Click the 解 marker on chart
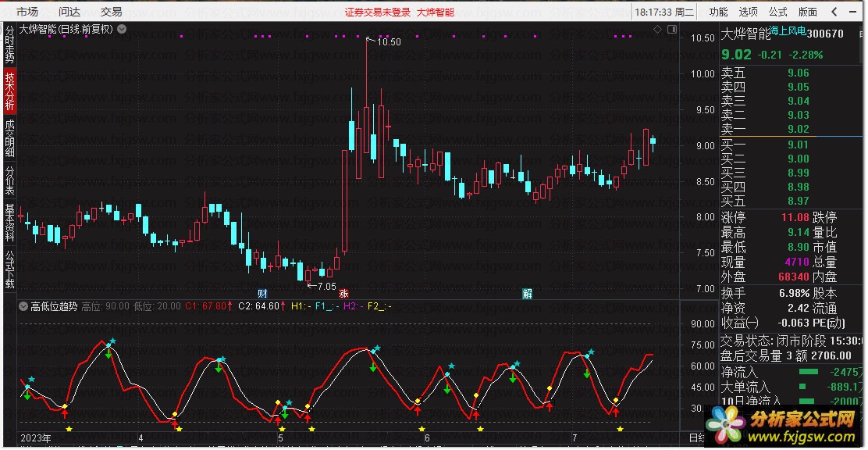Screen dimensions: 868x450 click(528, 294)
